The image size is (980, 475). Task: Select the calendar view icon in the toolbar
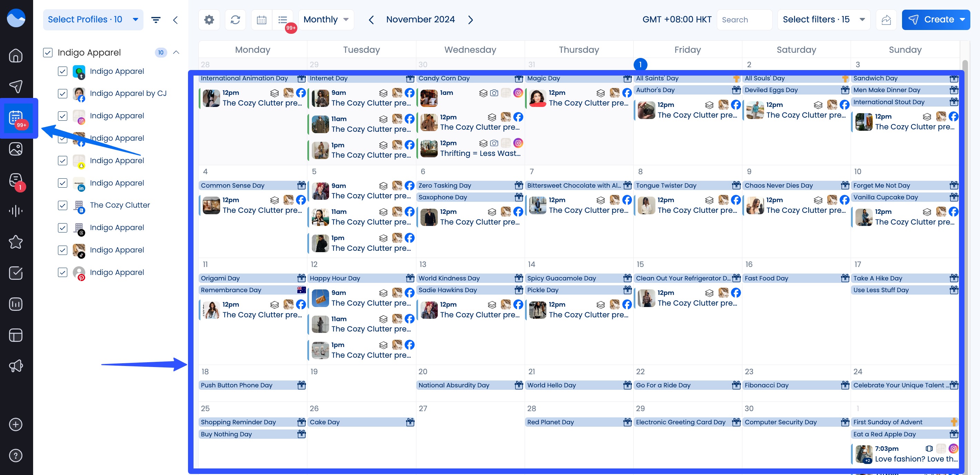coord(261,19)
